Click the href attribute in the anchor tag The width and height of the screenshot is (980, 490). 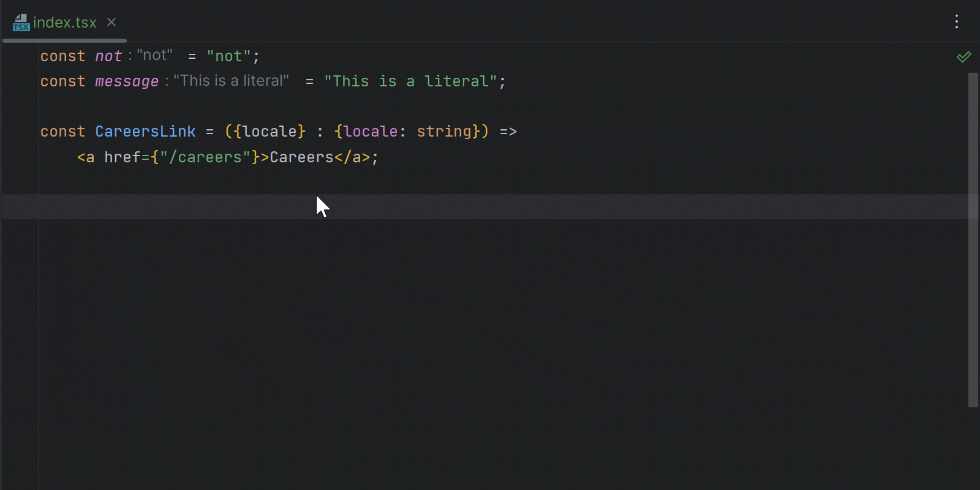pyautogui.click(x=123, y=157)
